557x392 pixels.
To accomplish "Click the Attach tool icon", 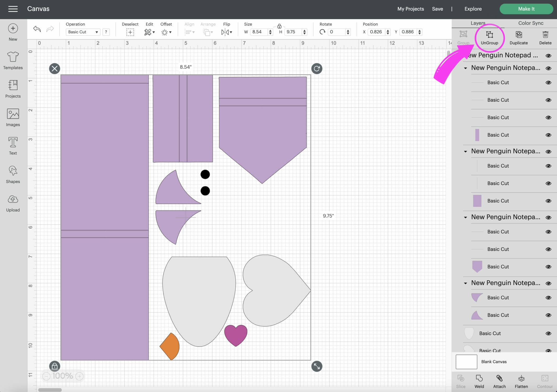I will pos(499,378).
